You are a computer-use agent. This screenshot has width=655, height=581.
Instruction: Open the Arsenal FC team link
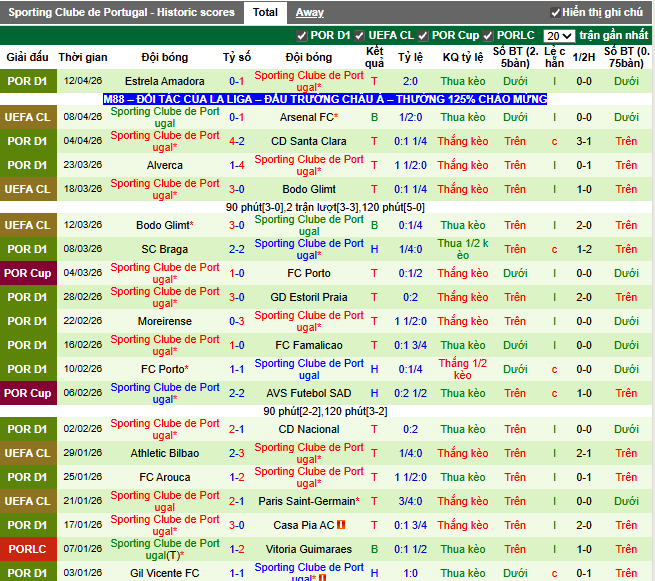pos(308,117)
